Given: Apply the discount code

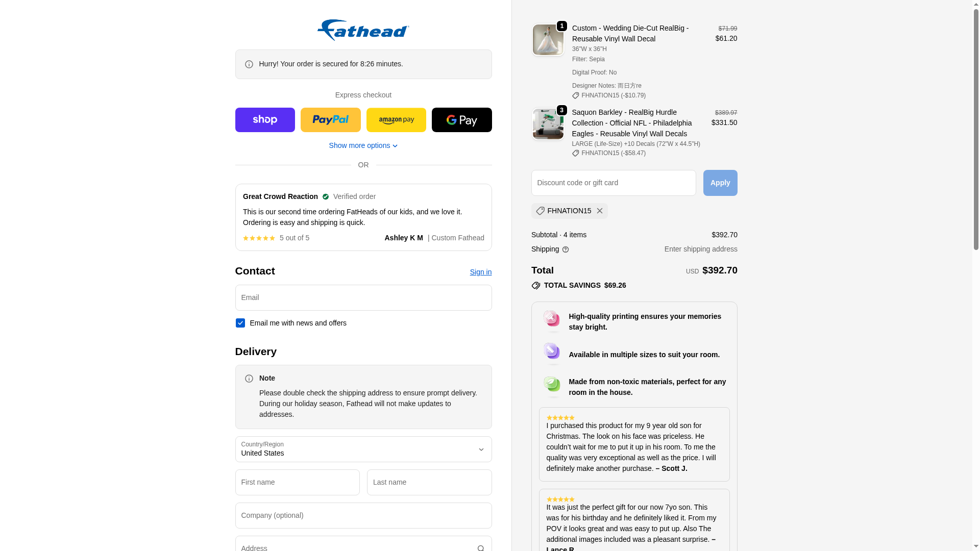Looking at the screenshot, I should point(720,183).
